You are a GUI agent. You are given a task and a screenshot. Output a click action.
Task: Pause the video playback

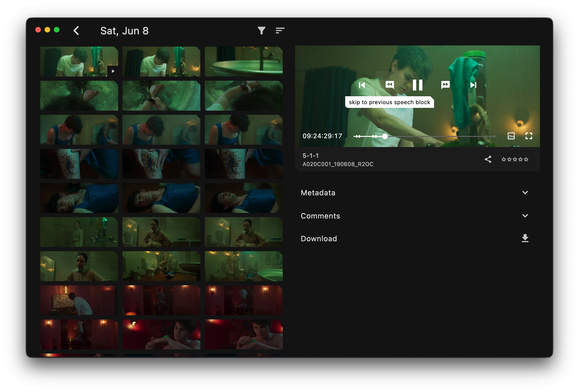pos(418,85)
